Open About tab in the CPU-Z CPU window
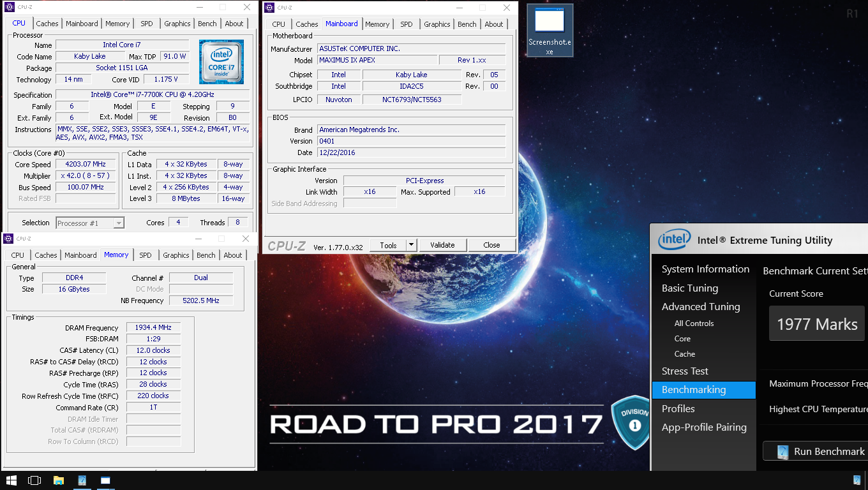This screenshot has width=868, height=490. [234, 24]
